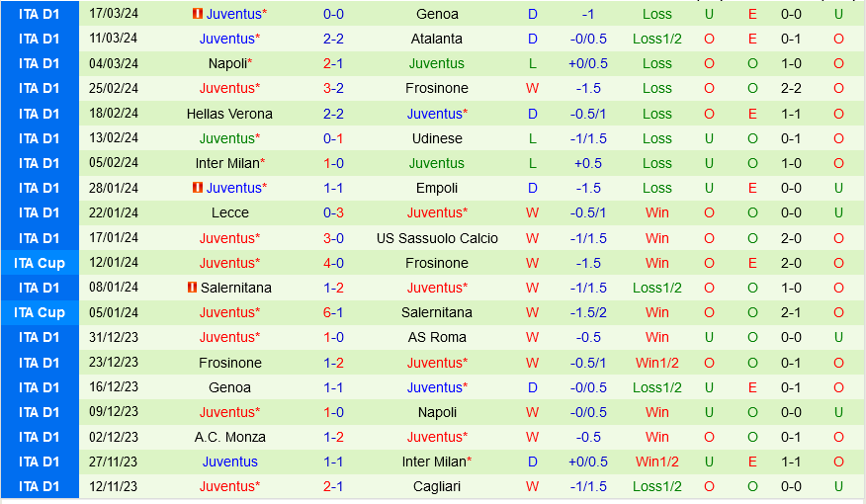Open the 3-2 score against Frosinone
This screenshot has width=866, height=504.
click(x=333, y=88)
